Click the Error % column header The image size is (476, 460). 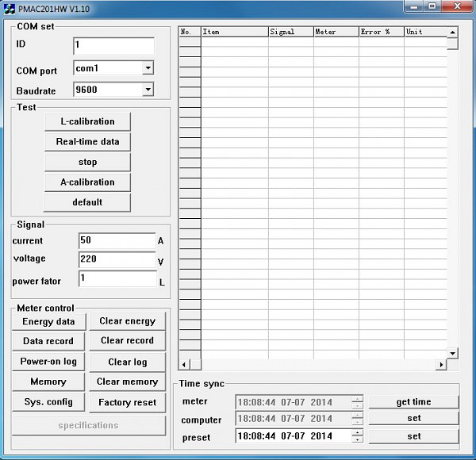click(382, 32)
